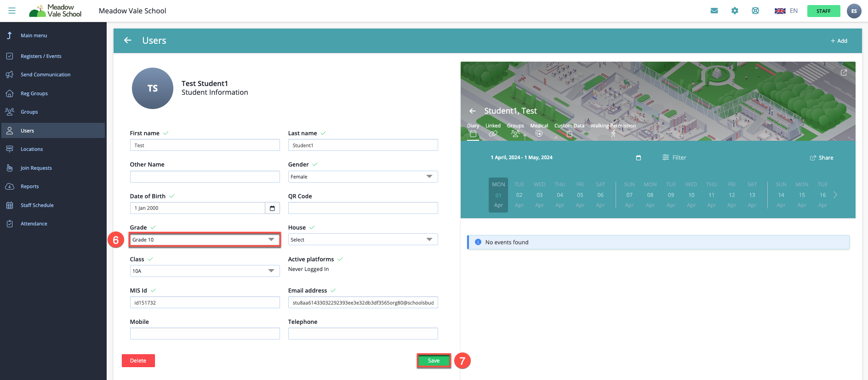Open the House select dropdown
868x380 pixels.
click(x=363, y=240)
